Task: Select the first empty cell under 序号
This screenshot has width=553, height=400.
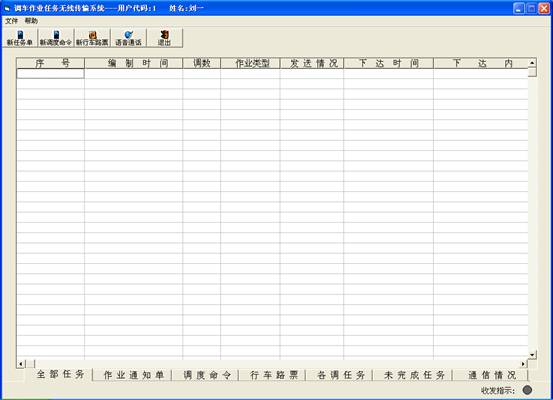Action: (50, 73)
